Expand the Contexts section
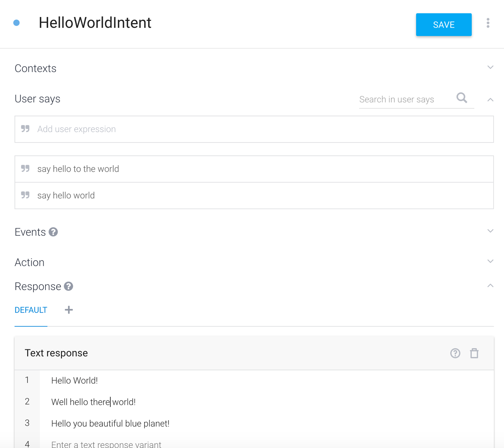Image resolution: width=504 pixels, height=448 pixels. (490, 67)
